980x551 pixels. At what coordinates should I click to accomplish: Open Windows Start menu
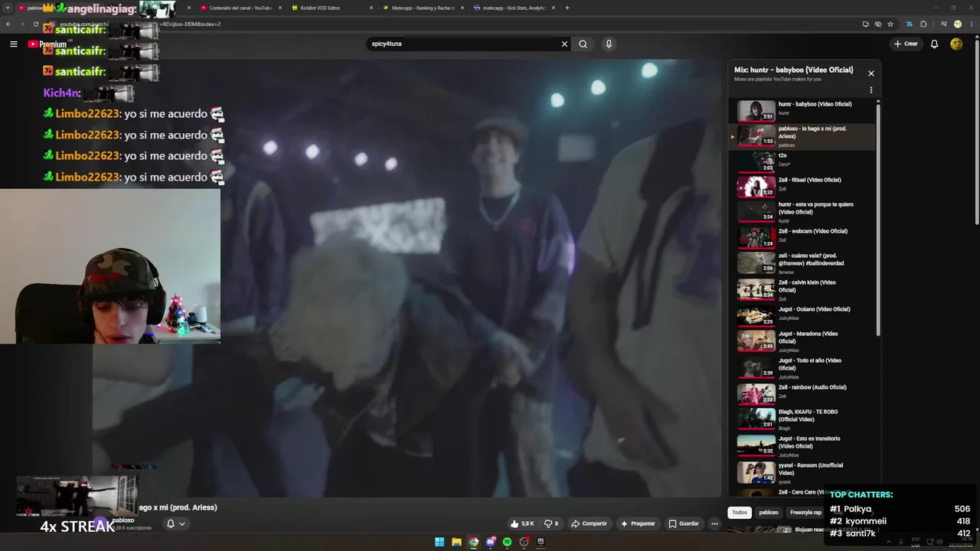pyautogui.click(x=439, y=542)
